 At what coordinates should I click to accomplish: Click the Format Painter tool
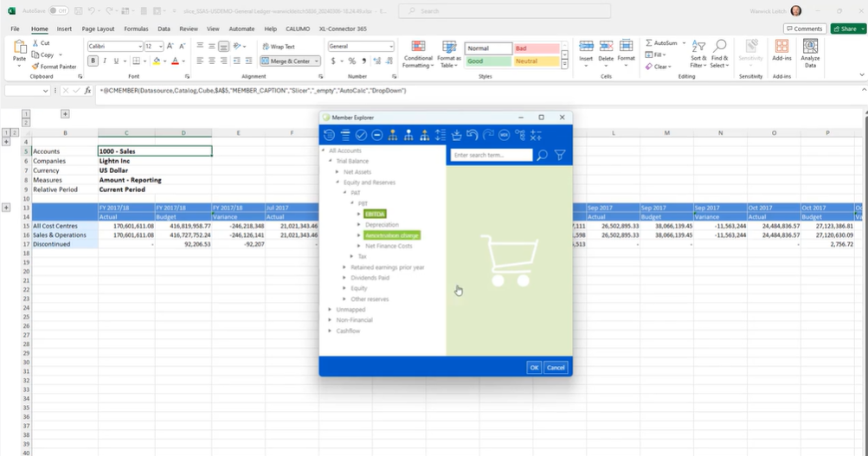[x=54, y=66]
